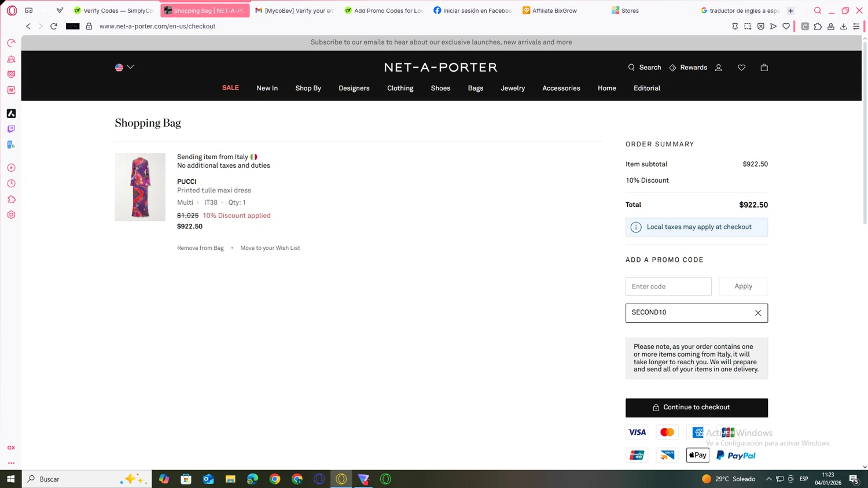This screenshot has width=868, height=488.
Task: Open File Explorer from taskbar
Action: click(x=230, y=479)
